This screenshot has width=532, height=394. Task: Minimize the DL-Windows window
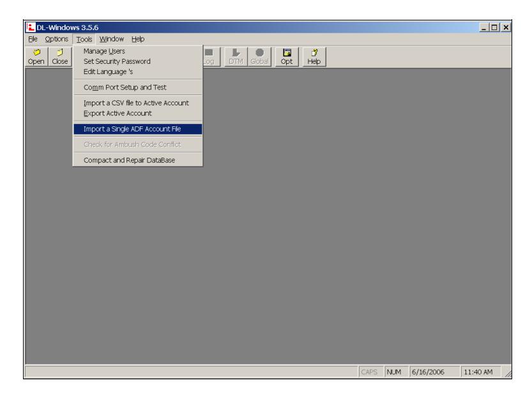[483, 27]
